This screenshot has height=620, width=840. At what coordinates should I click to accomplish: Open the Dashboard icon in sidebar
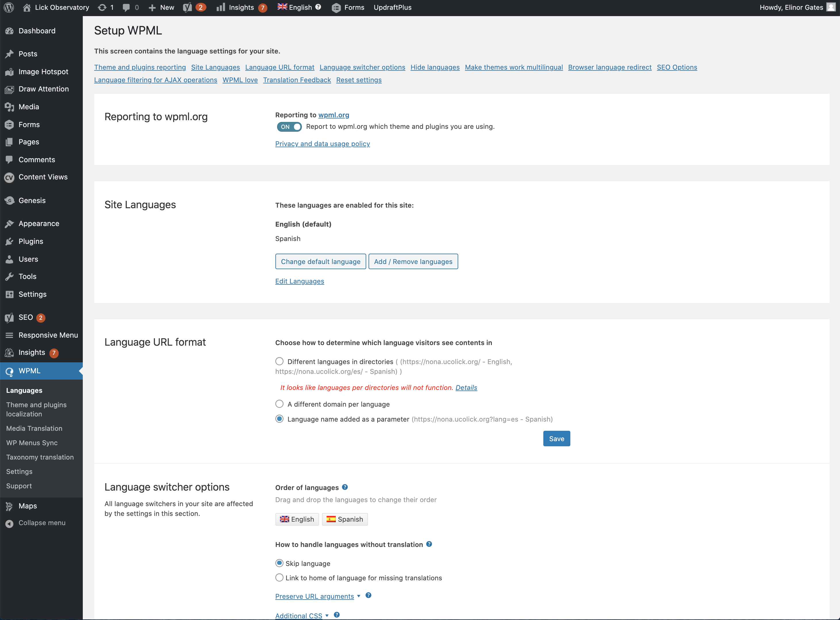[x=9, y=31]
